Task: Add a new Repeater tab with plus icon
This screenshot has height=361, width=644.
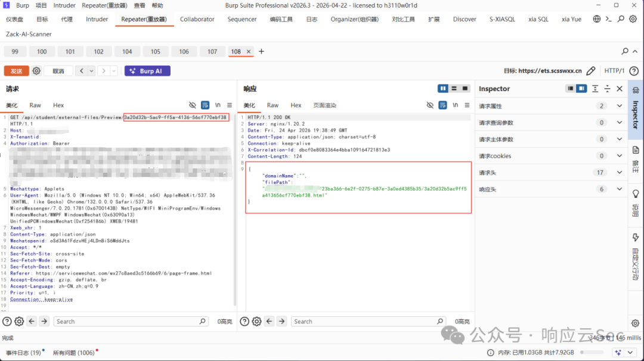Action: click(x=261, y=52)
